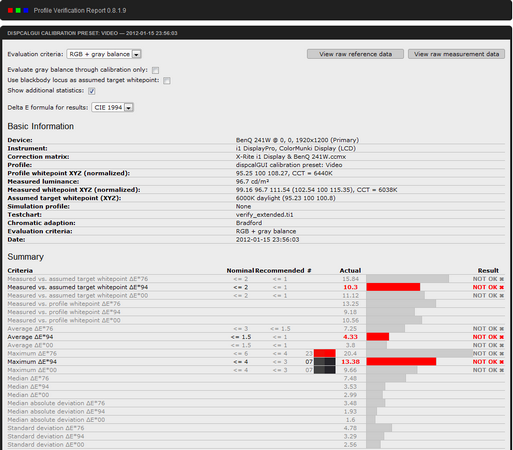Click the red patch swatch in Maximum ΔE*76 row

325,353
